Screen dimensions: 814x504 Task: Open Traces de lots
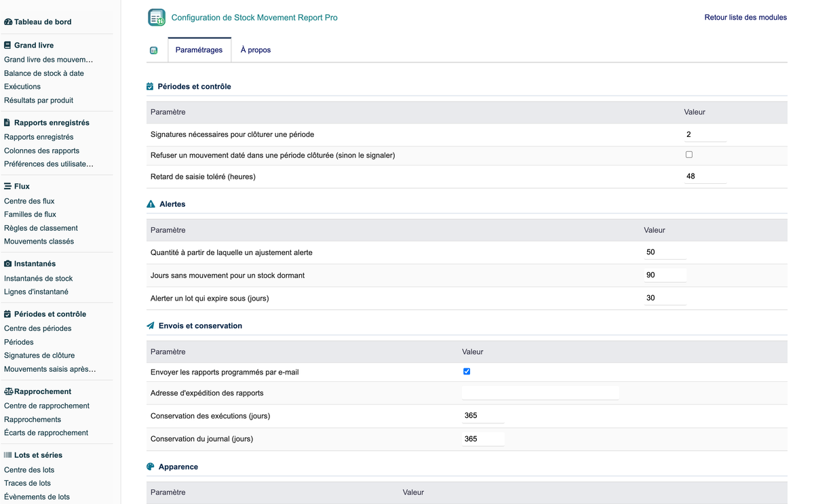tap(27, 483)
